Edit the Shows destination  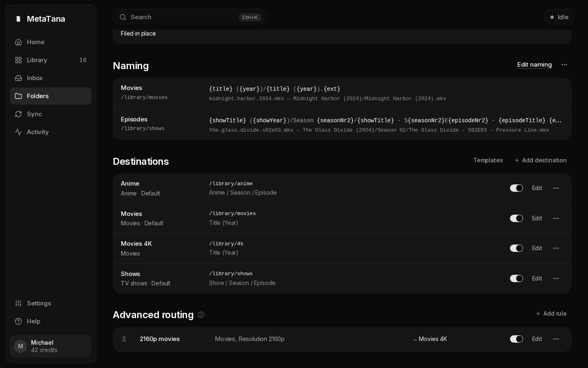coord(537,278)
